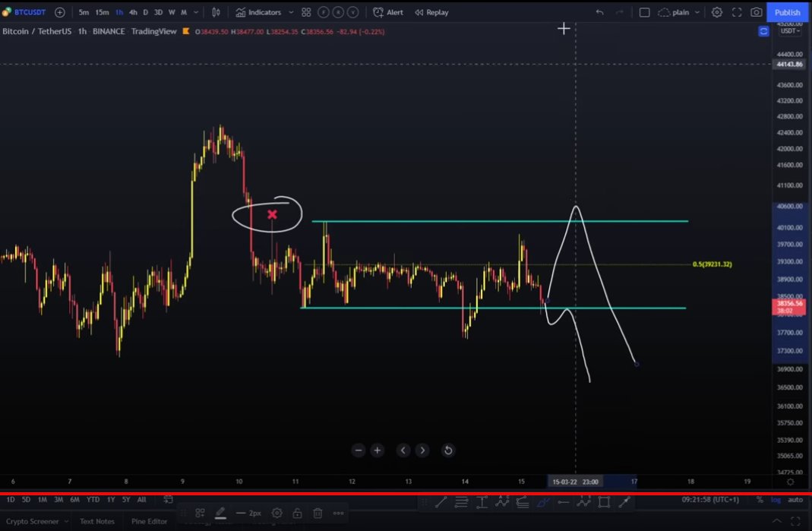Viewport: 812px width, 531px height.
Task: Open the Indicators dialog
Action: point(258,12)
